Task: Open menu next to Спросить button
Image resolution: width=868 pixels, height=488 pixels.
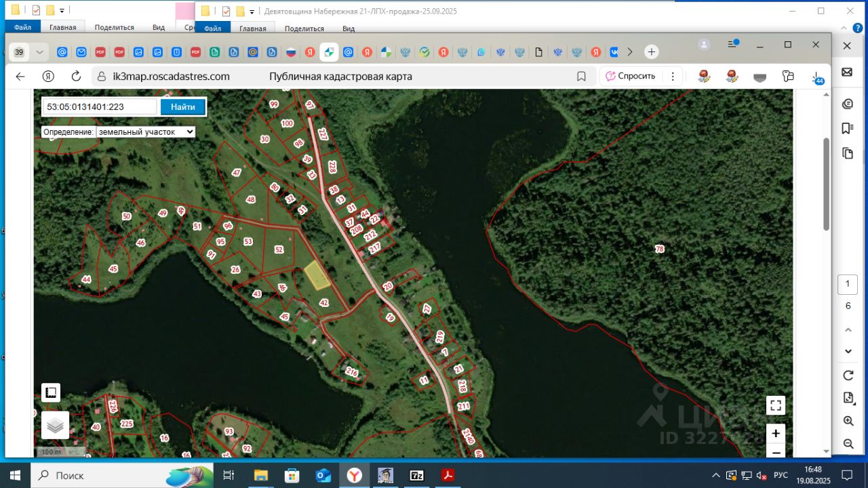Action: pyautogui.click(x=673, y=77)
